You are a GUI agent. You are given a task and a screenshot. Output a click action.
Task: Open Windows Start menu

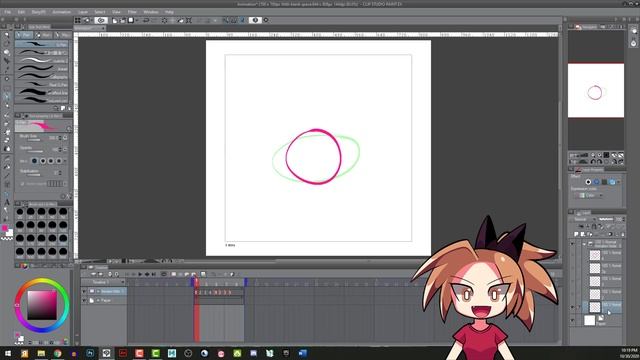pos(7,353)
